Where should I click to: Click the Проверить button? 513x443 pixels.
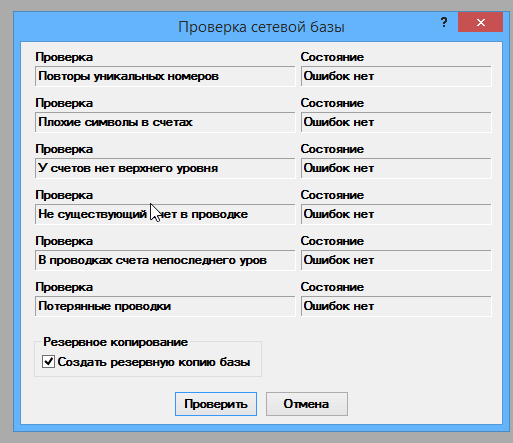(x=216, y=404)
